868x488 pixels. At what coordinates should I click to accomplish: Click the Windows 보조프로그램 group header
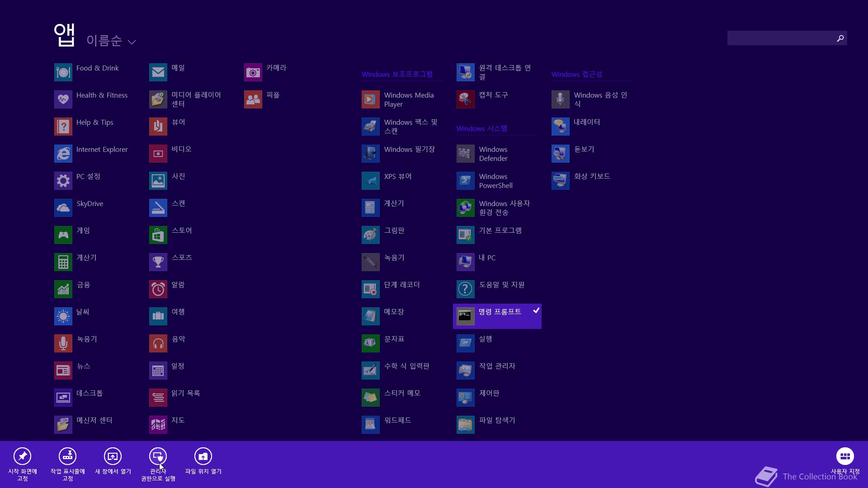point(397,74)
